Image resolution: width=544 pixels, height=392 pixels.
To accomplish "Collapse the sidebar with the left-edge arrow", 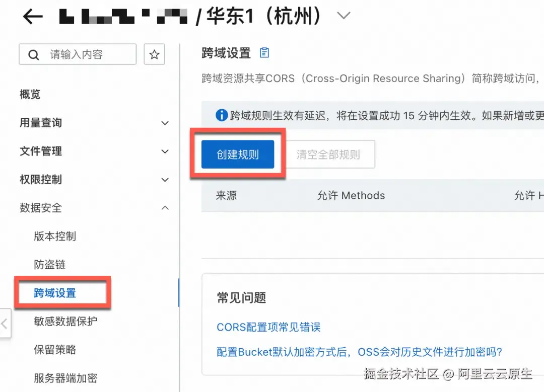I will (5, 324).
